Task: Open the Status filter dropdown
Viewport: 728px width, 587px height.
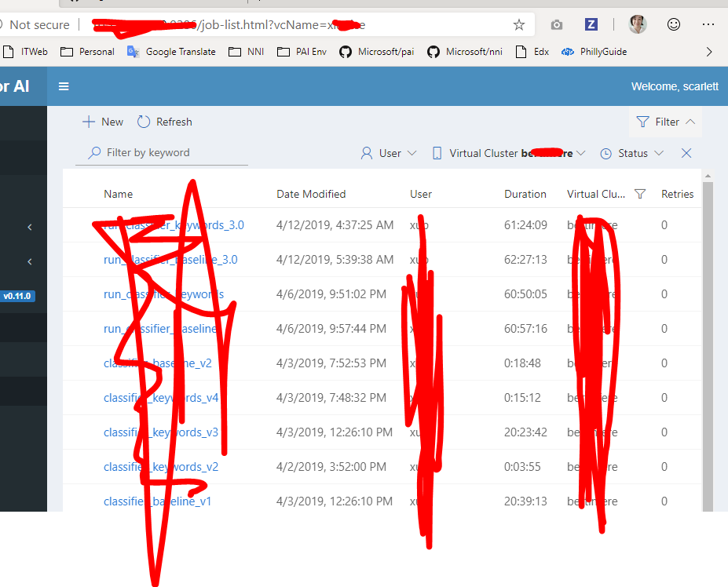Action: pos(631,153)
